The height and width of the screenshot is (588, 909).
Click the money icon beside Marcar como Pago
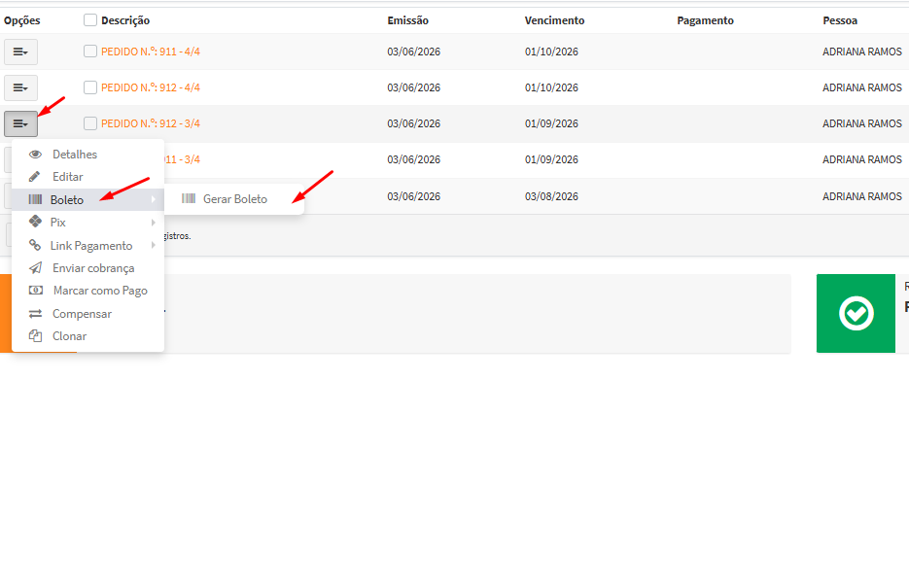36,291
